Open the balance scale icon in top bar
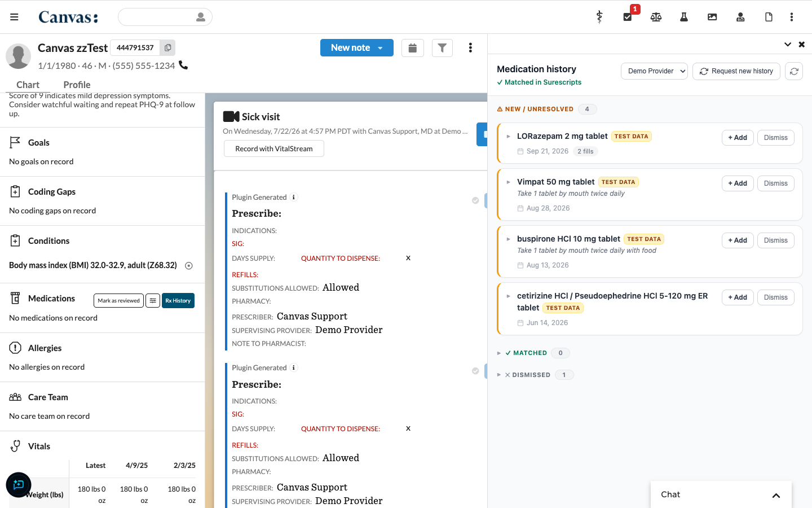812x508 pixels. click(x=656, y=17)
